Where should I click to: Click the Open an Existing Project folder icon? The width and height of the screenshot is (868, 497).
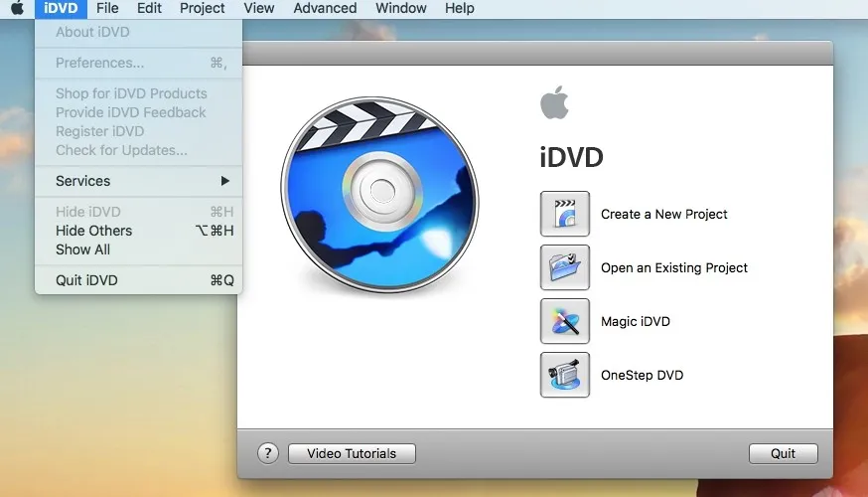(565, 267)
